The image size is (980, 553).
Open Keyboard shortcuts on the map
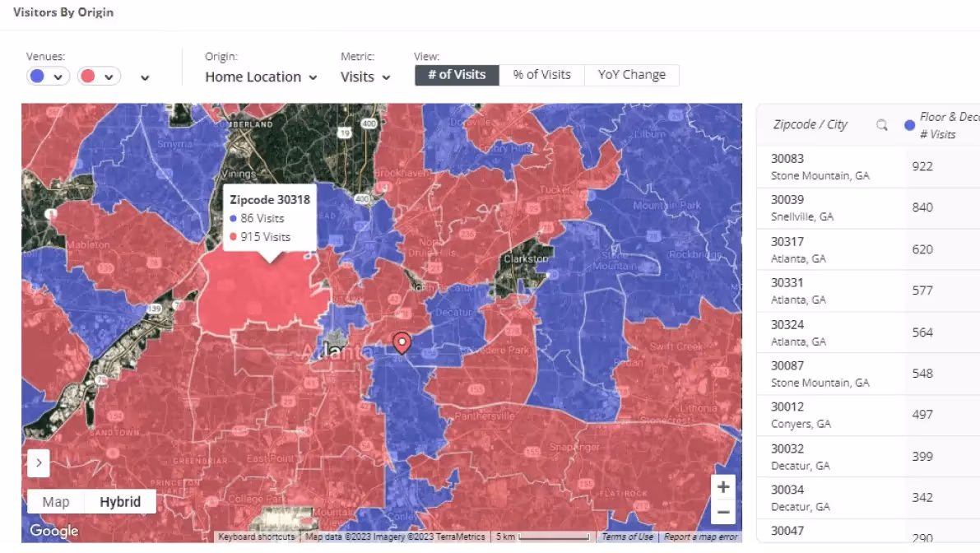point(256,537)
